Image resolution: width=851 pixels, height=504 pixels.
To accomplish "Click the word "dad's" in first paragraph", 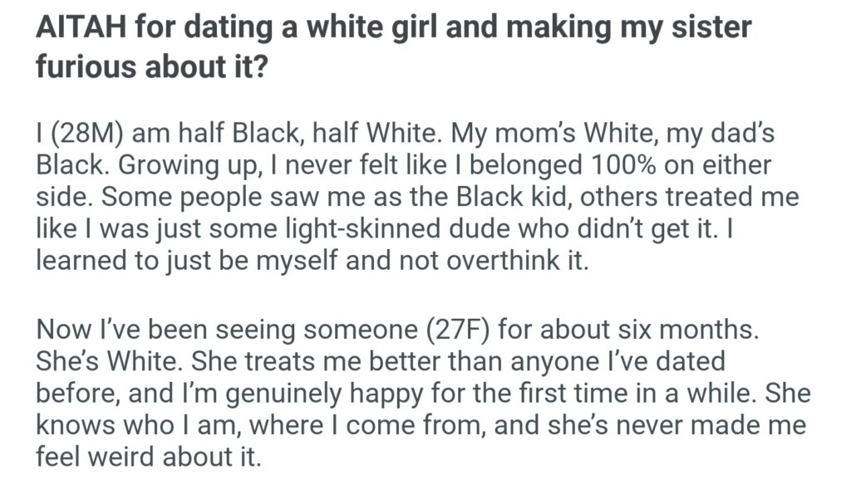I will click(726, 132).
